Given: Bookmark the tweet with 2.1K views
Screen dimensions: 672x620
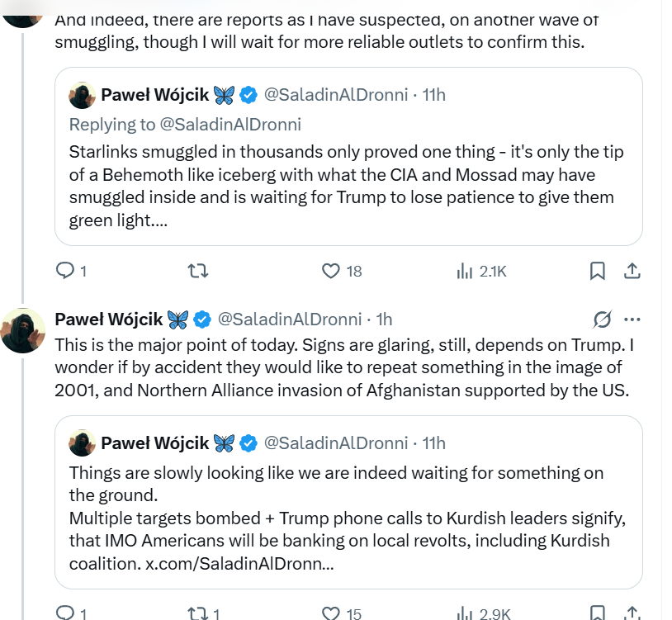Looking at the screenshot, I should (x=597, y=270).
